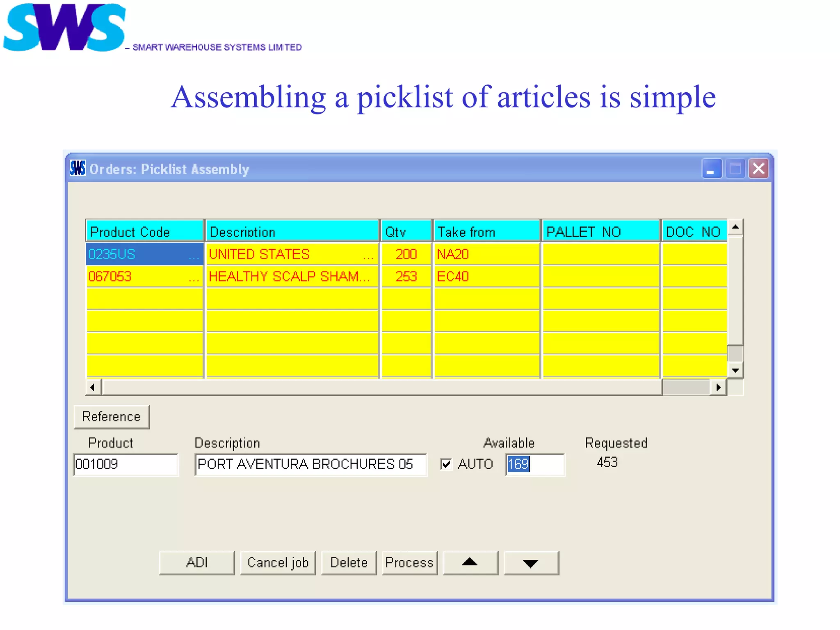
Task: Click the Cancel job button
Action: point(278,563)
